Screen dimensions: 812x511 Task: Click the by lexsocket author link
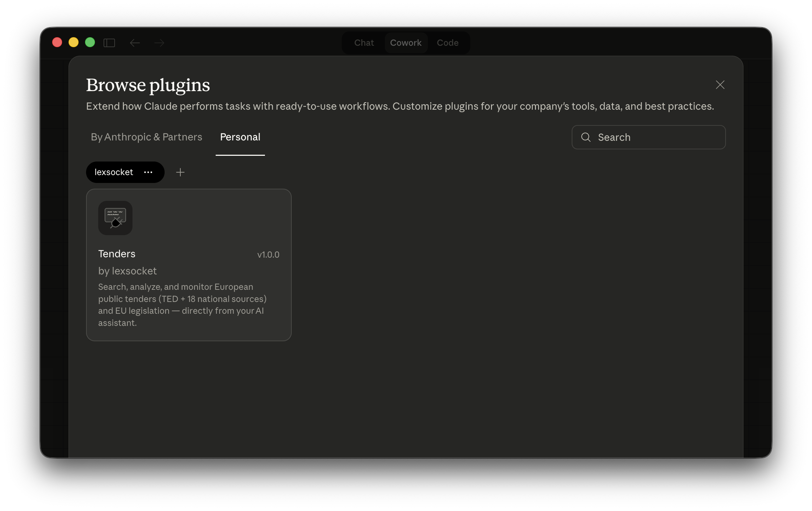click(127, 271)
